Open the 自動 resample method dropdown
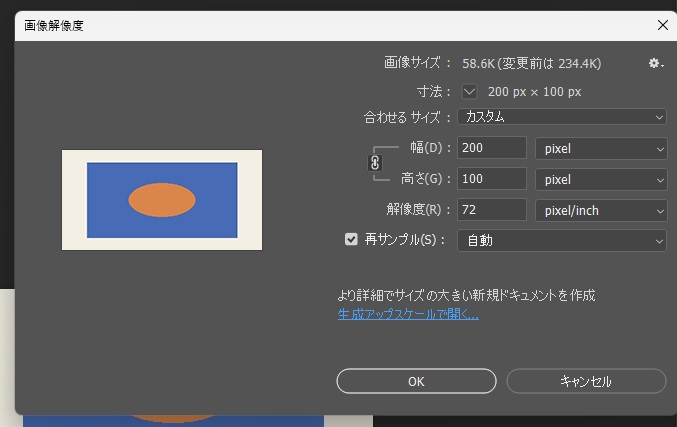Viewport: 677px width, 427px height. (562, 240)
